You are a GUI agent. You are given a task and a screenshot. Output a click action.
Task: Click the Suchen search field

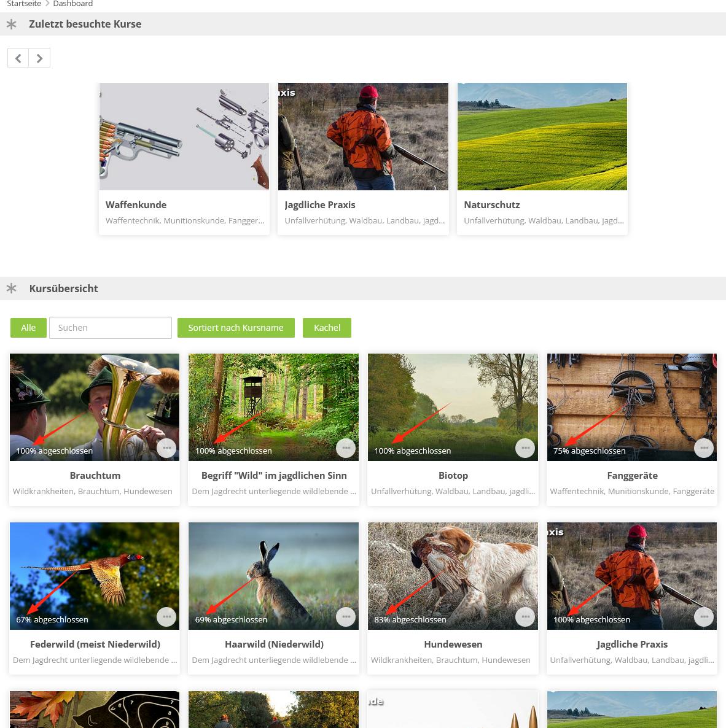111,328
